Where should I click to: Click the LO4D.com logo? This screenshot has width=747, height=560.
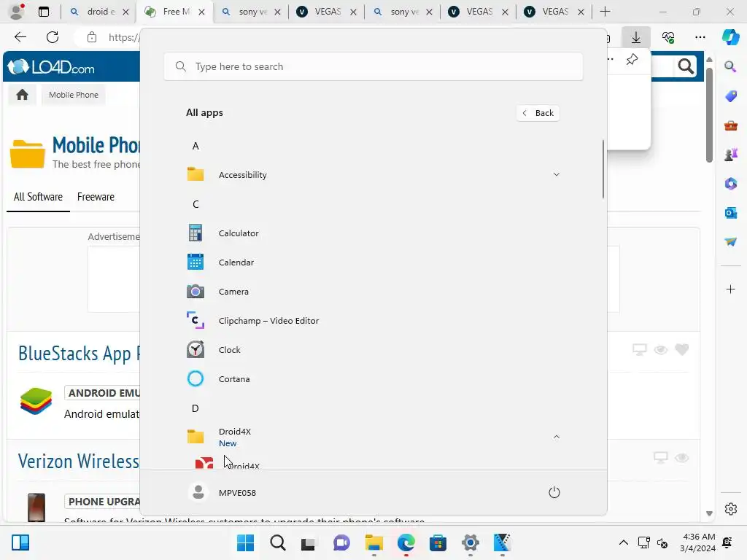pyautogui.click(x=51, y=67)
